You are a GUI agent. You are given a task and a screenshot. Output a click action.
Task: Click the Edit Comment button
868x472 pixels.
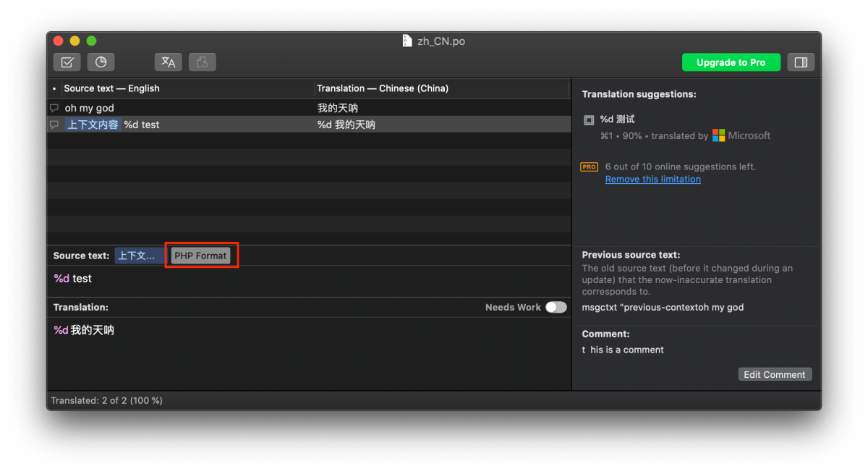(x=775, y=374)
